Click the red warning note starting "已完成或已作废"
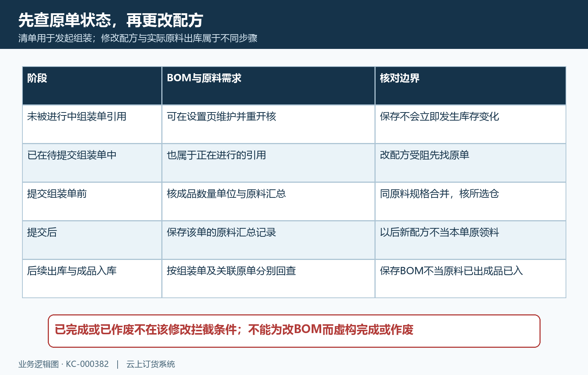The height and width of the screenshot is (375, 588). (x=294, y=331)
